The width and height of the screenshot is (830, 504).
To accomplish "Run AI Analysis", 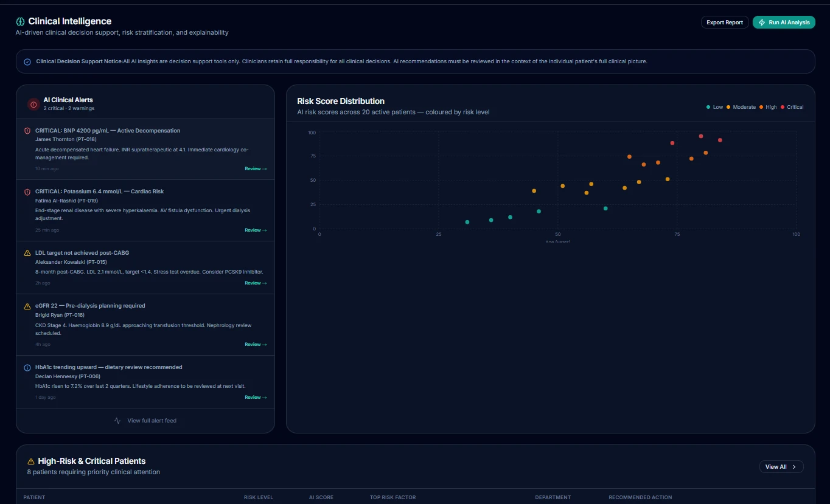I will click(784, 22).
